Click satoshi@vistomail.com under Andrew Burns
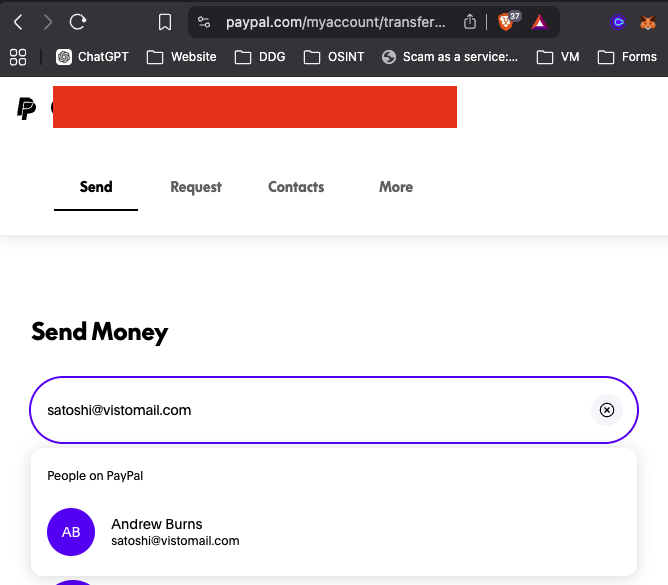This screenshot has width=668, height=585. [x=175, y=541]
